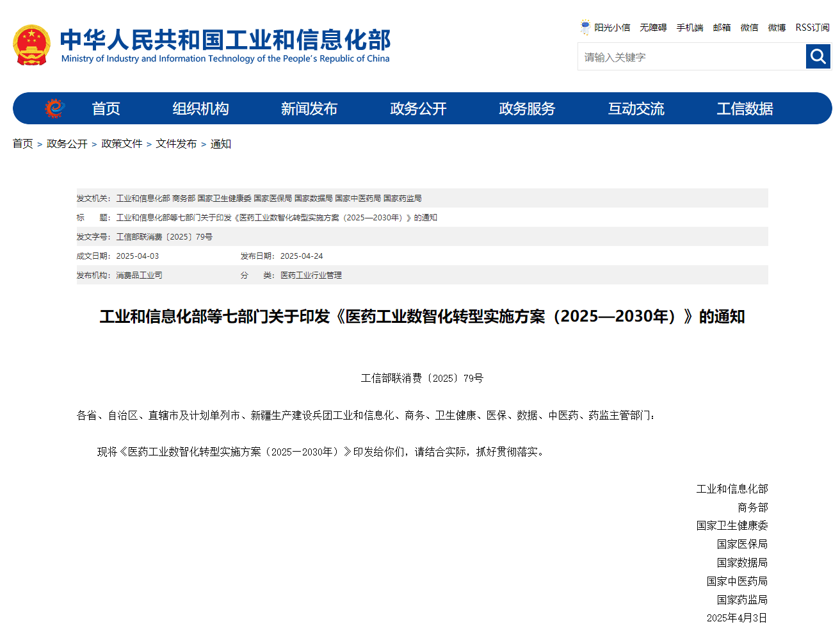Click the 发布日期 value 2025-04-24
Image resolution: width=840 pixels, height=640 pixels.
click(x=302, y=256)
